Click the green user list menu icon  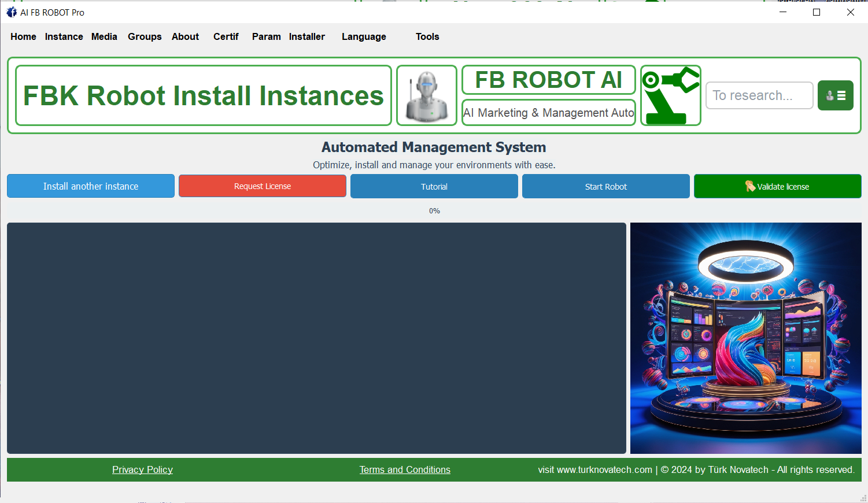pyautogui.click(x=836, y=95)
